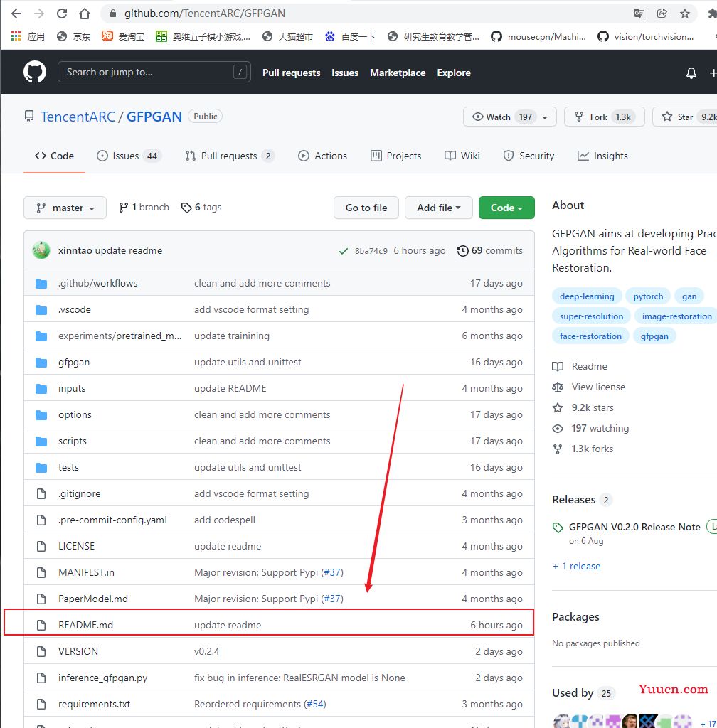Open the Used by 25 link
Image resolution: width=717 pixels, height=728 pixels.
[x=583, y=693]
